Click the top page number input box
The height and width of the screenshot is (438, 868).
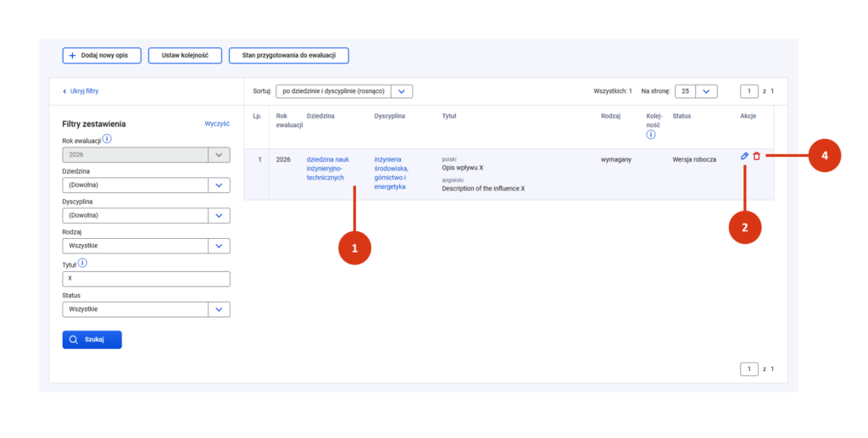coord(748,91)
